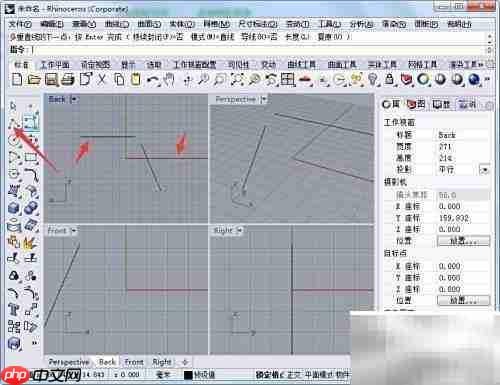The height and width of the screenshot is (385, 500).
Task: Switch to the 曲线工具 toolbar tab
Action: [x=301, y=65]
